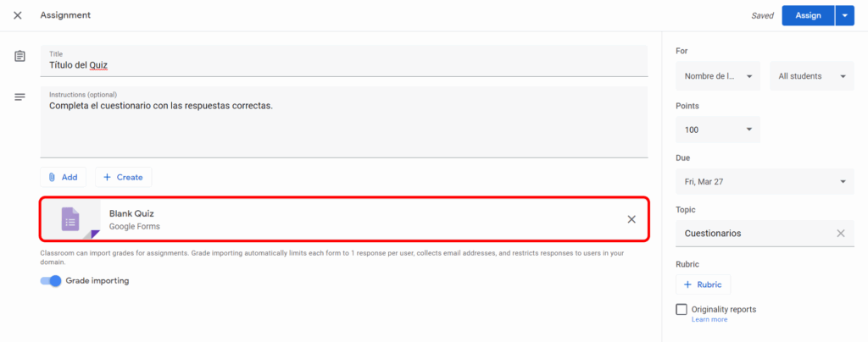
Task: Change the Points value dropdown of 100
Action: (717, 129)
